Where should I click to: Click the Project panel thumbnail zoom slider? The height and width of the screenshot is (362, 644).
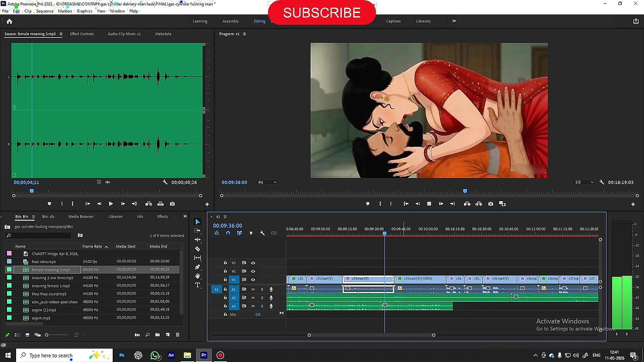57,335
